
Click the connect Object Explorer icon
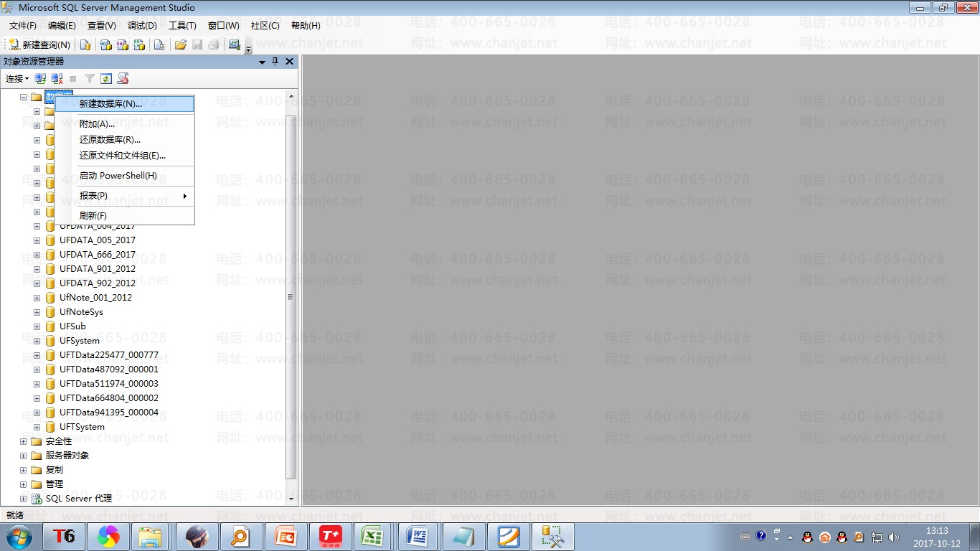coord(40,79)
